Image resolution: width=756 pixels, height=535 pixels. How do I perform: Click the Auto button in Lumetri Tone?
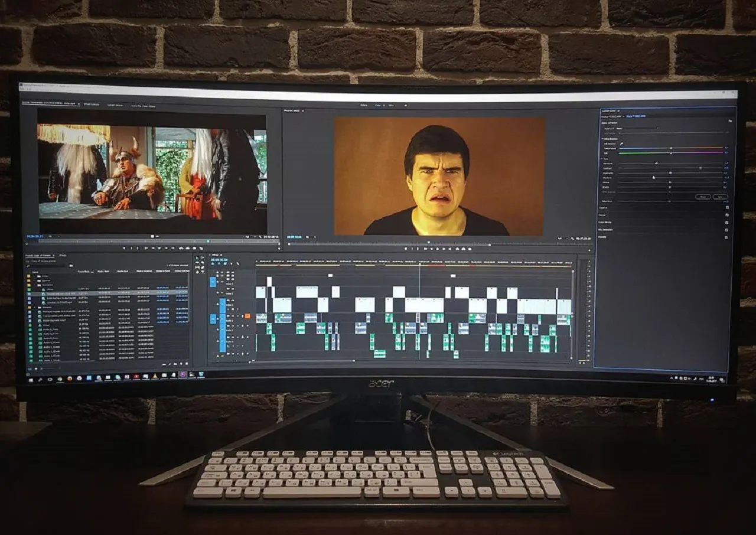(x=720, y=197)
